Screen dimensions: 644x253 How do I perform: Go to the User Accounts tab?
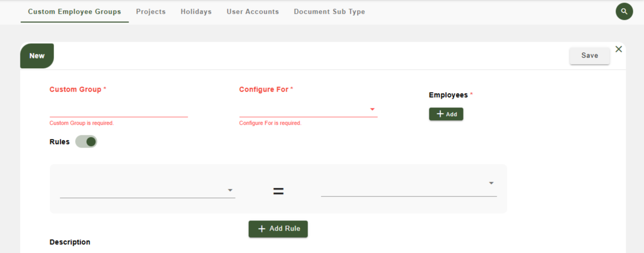pos(252,11)
